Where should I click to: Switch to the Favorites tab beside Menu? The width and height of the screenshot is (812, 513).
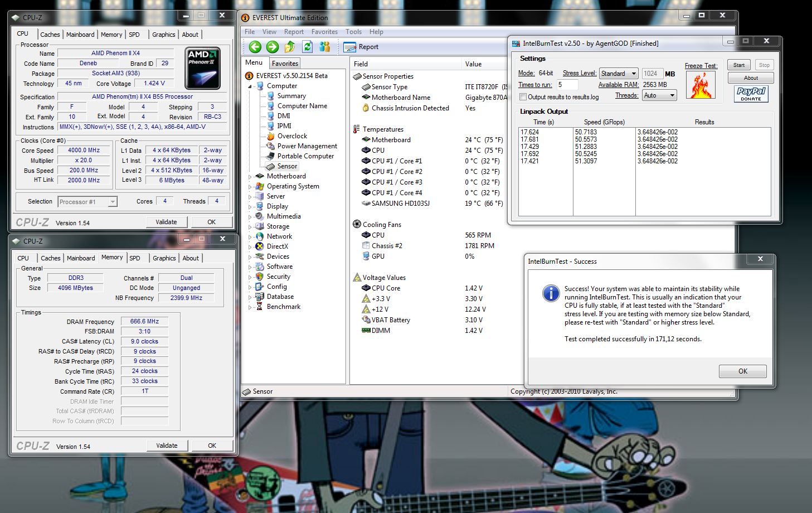coord(285,64)
